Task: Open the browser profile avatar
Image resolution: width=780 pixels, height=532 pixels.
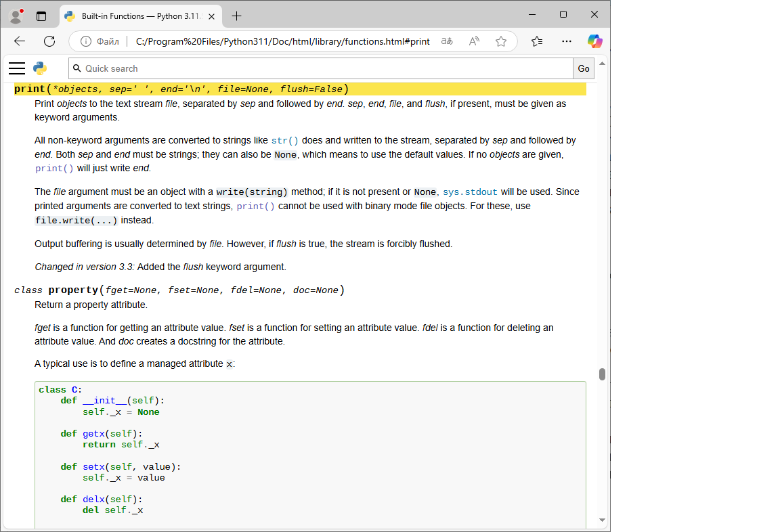Action: tap(16, 15)
